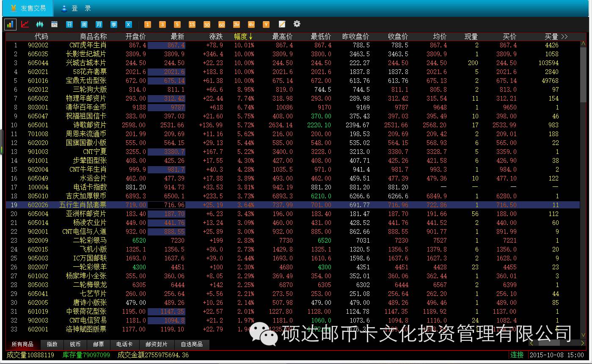
Task: Select the highlighted 五行生肖鼠套票 row
Action: point(292,205)
